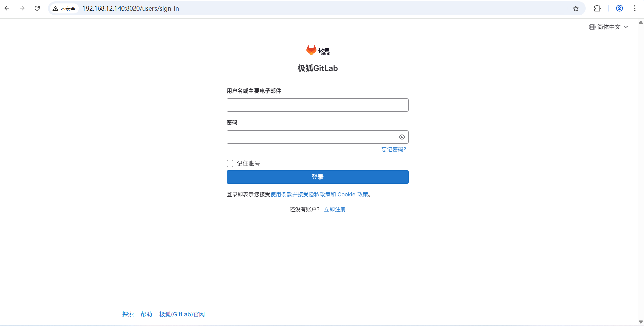Screen dimensions: 644x326
Task: Open the browser profile menu
Action: point(619,8)
